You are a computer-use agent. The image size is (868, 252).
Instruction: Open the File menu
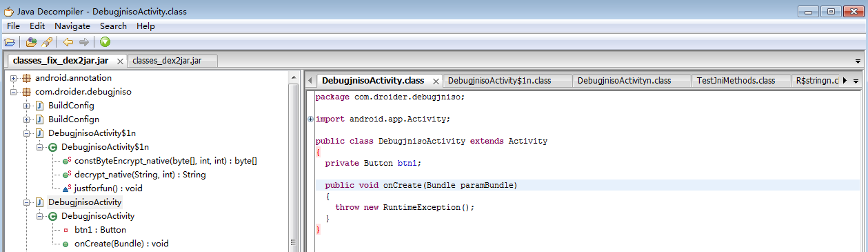13,26
